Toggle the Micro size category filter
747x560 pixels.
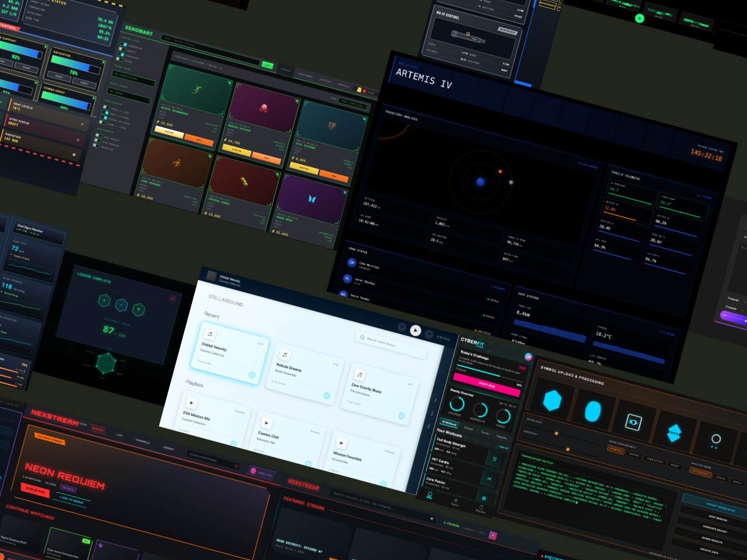[x=106, y=108]
